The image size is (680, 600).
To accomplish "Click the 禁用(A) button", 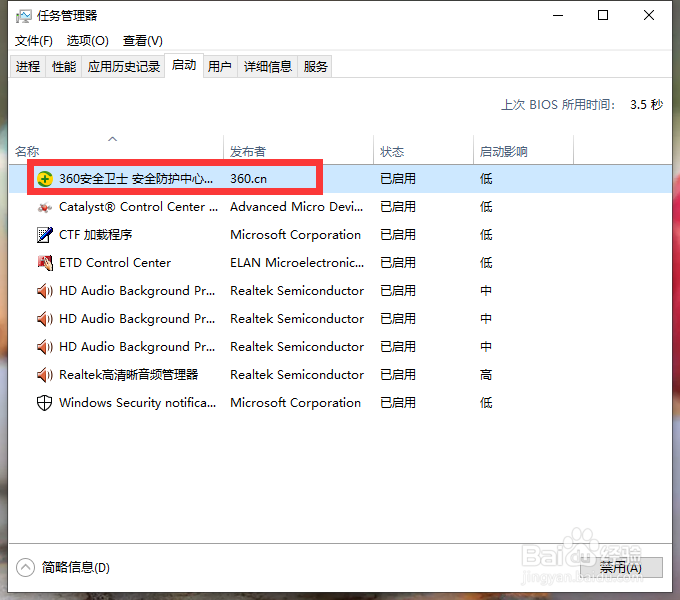I will click(621, 567).
